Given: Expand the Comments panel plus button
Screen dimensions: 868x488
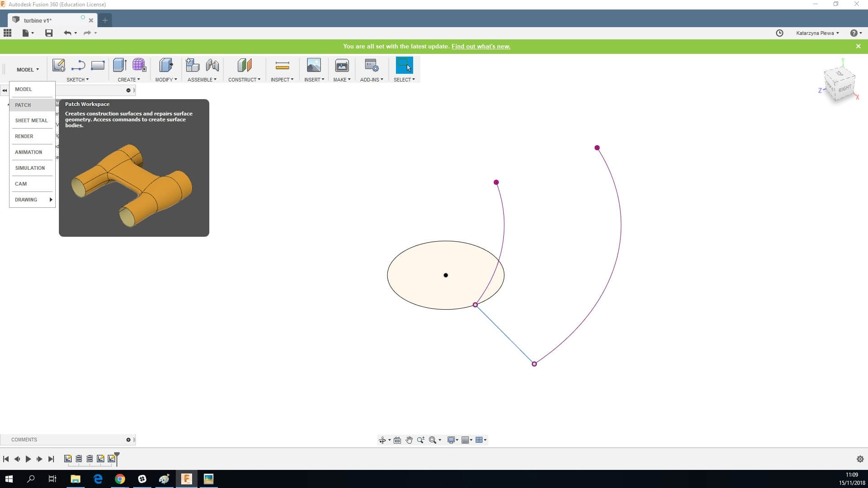Looking at the screenshot, I should [x=128, y=440].
